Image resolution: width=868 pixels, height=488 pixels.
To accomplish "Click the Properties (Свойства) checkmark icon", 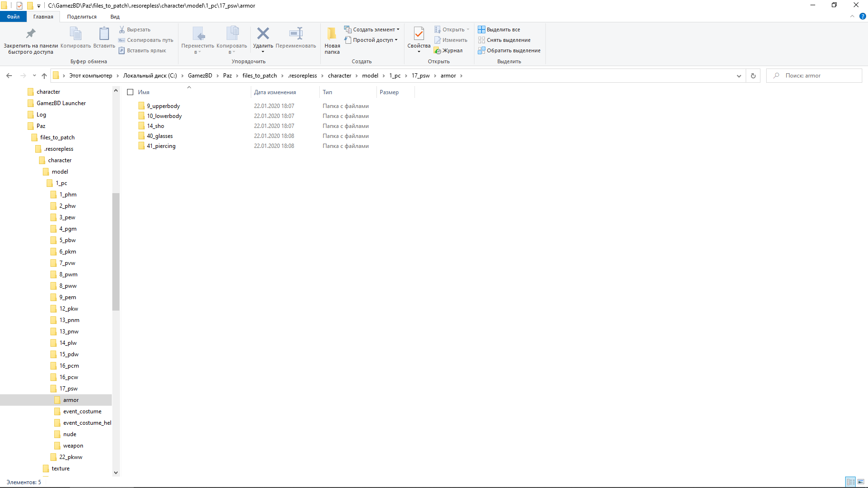I will [419, 34].
